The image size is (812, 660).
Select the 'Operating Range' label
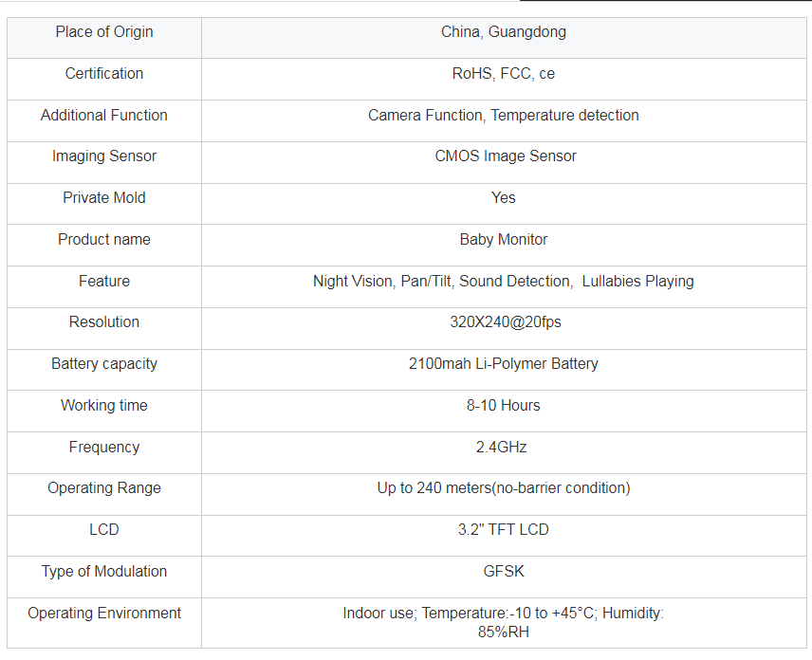click(104, 488)
